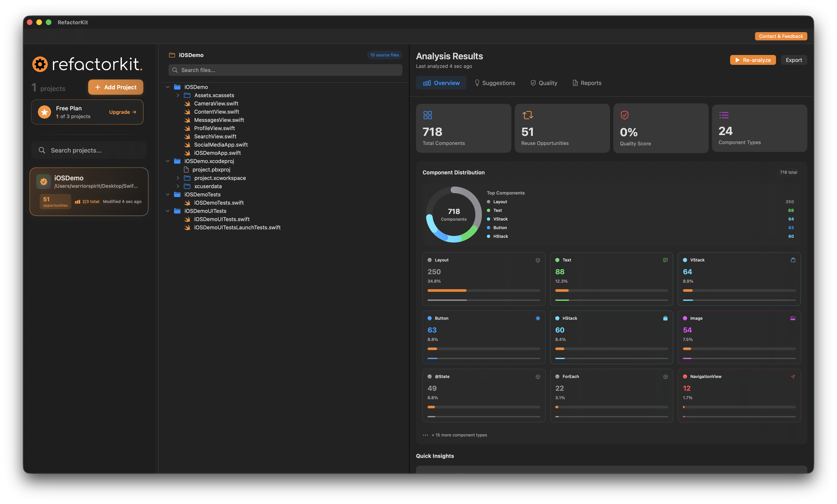This screenshot has width=837, height=504.
Task: Switch to the Overview tab
Action: (x=441, y=83)
